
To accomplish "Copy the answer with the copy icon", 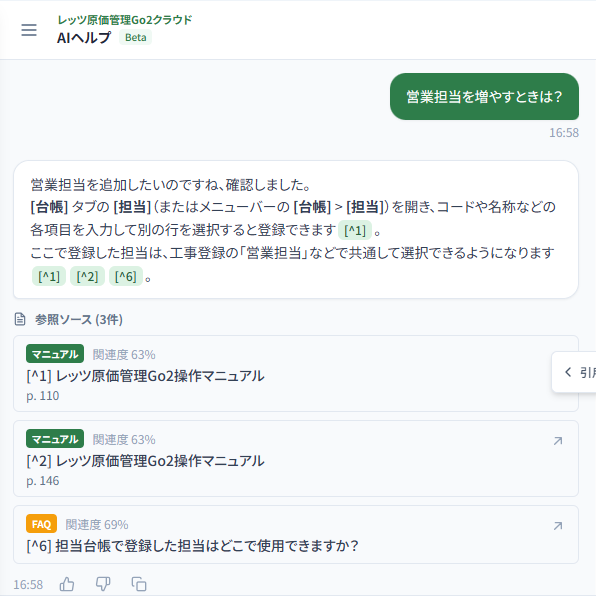I will 139,584.
